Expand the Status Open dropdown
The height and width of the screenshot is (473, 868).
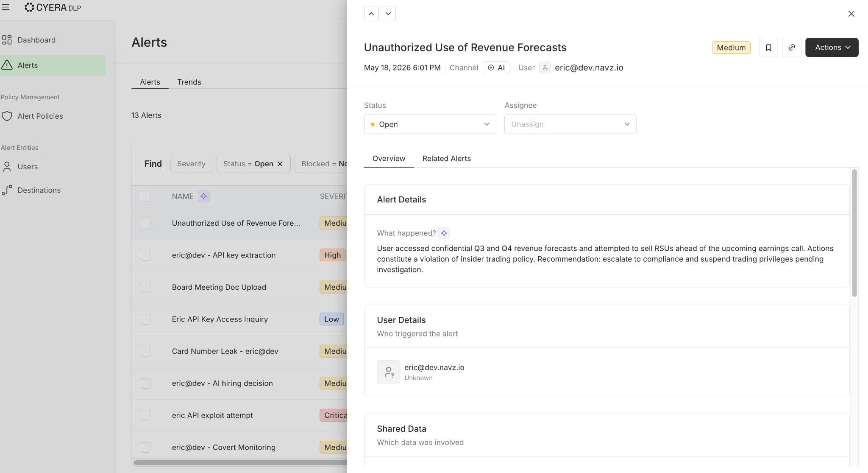click(x=430, y=124)
